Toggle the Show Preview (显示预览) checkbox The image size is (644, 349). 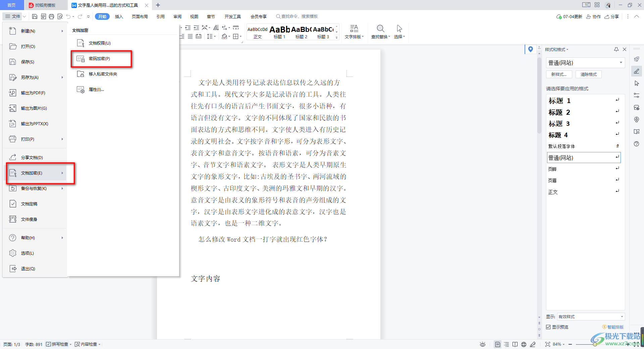tap(548, 327)
